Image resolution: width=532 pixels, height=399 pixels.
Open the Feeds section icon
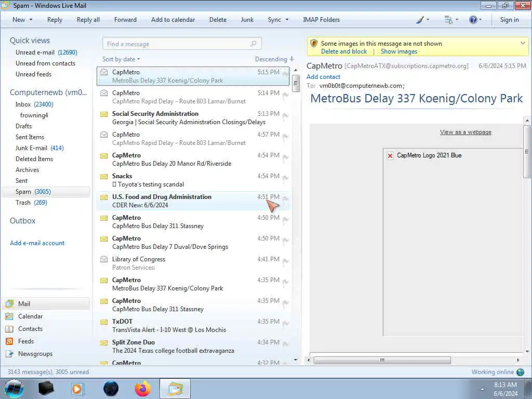click(9, 341)
